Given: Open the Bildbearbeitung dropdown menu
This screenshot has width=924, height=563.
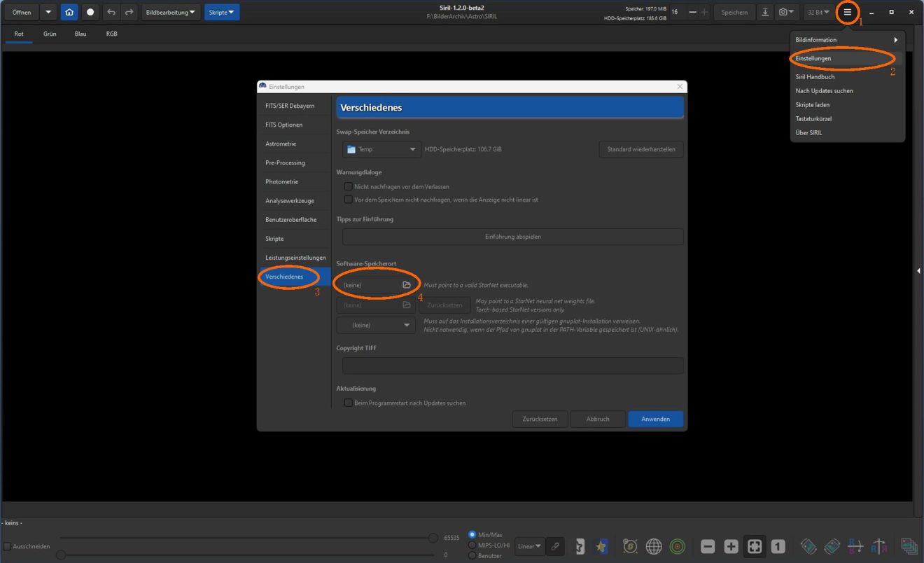Looking at the screenshot, I should (x=171, y=12).
